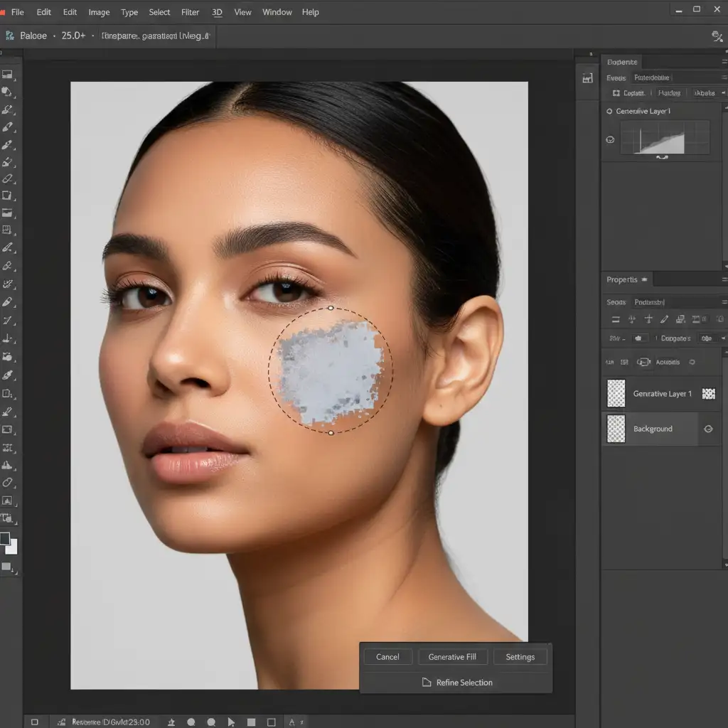728x728 pixels.
Task: Toggle the eye icon beside the histogram
Action: 610,140
